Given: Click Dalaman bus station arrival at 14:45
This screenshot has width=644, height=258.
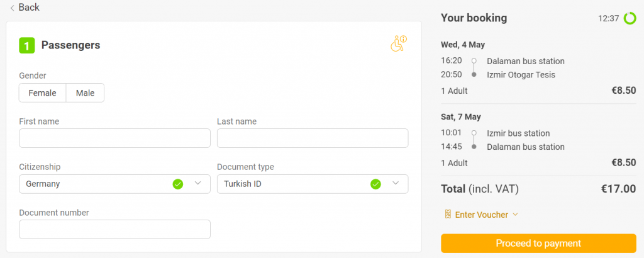Looking at the screenshot, I should tap(526, 147).
